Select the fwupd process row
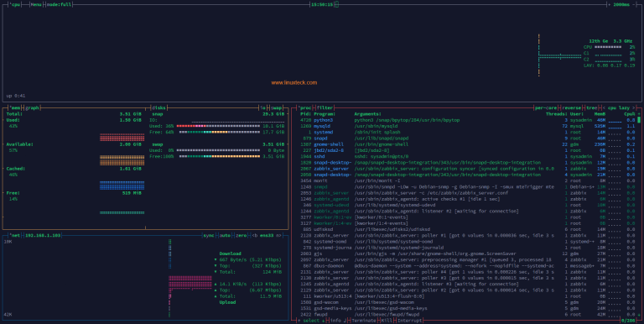 click(x=467, y=315)
